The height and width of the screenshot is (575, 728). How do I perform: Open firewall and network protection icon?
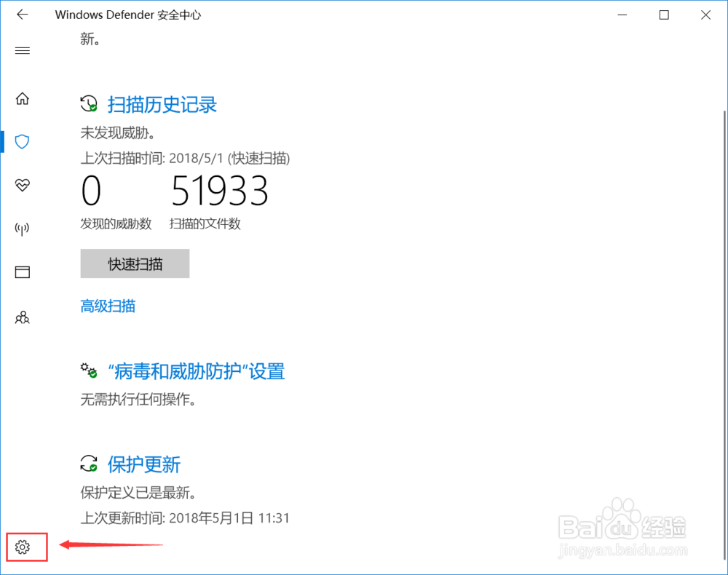(23, 229)
